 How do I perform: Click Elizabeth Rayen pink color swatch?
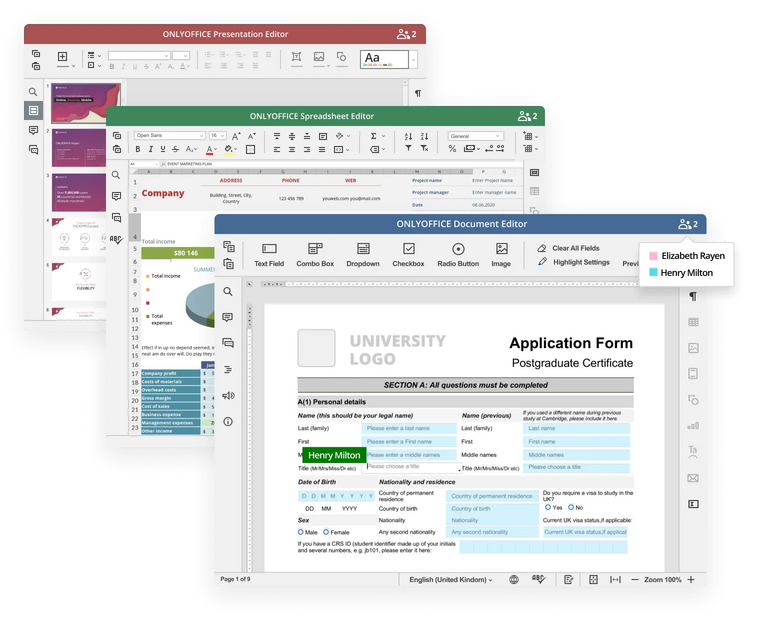click(653, 255)
